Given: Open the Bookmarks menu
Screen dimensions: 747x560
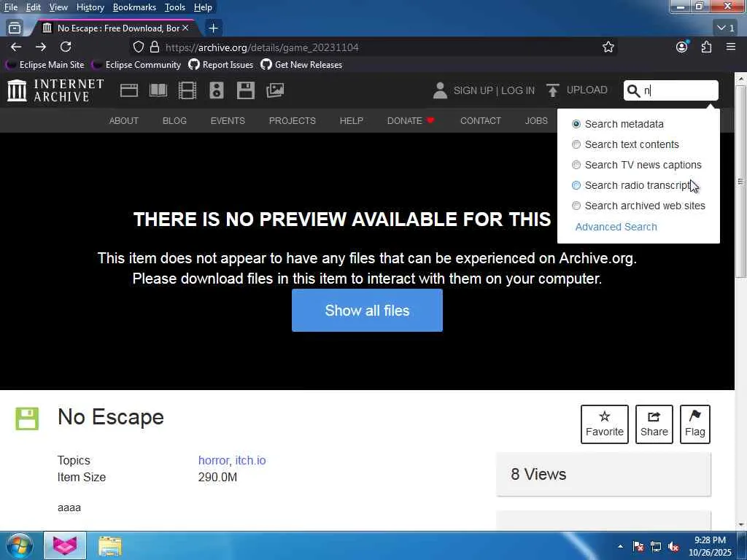Looking at the screenshot, I should (134, 7).
